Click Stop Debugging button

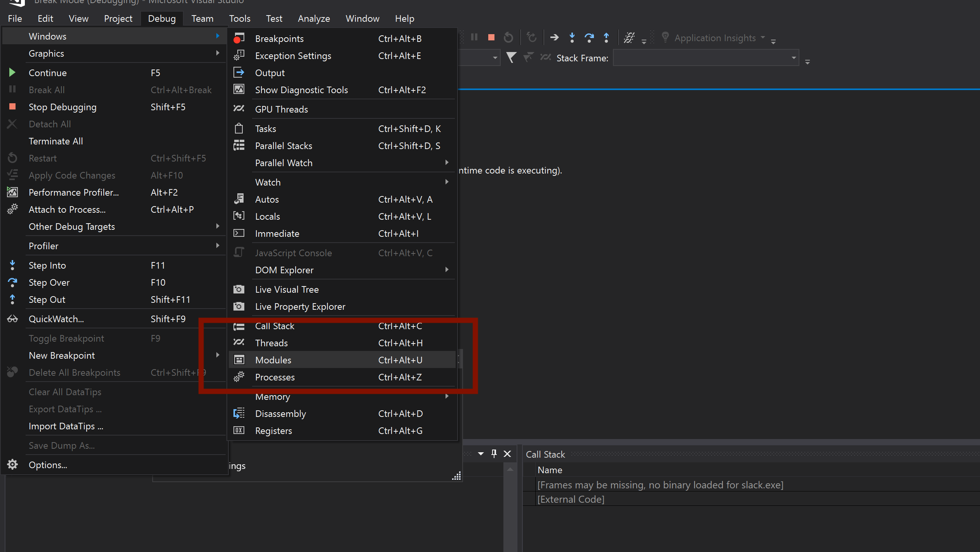(63, 107)
